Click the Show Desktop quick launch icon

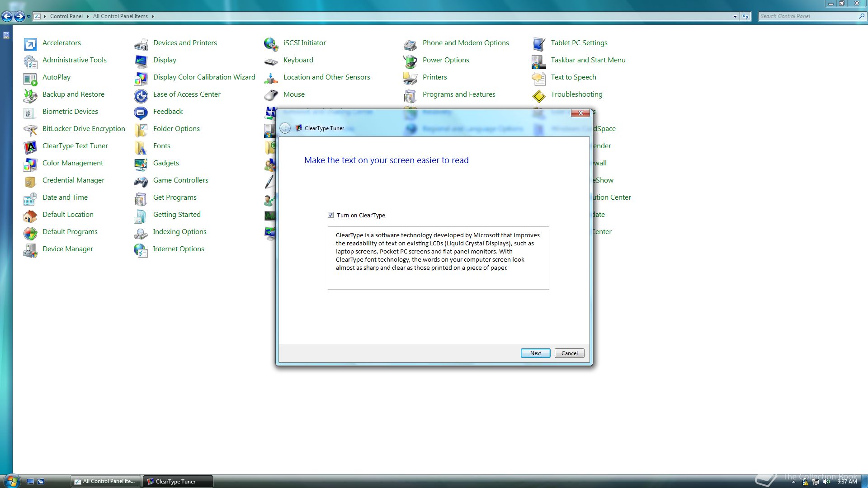coord(30,482)
